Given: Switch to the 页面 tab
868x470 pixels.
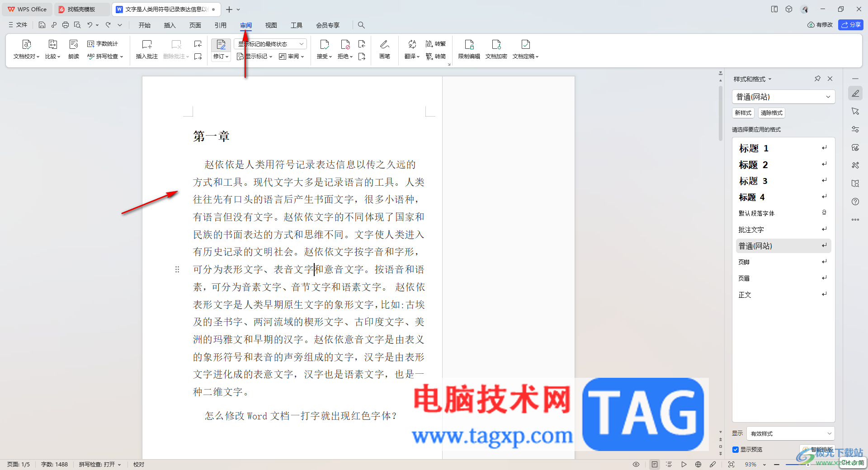Looking at the screenshot, I should (x=195, y=25).
